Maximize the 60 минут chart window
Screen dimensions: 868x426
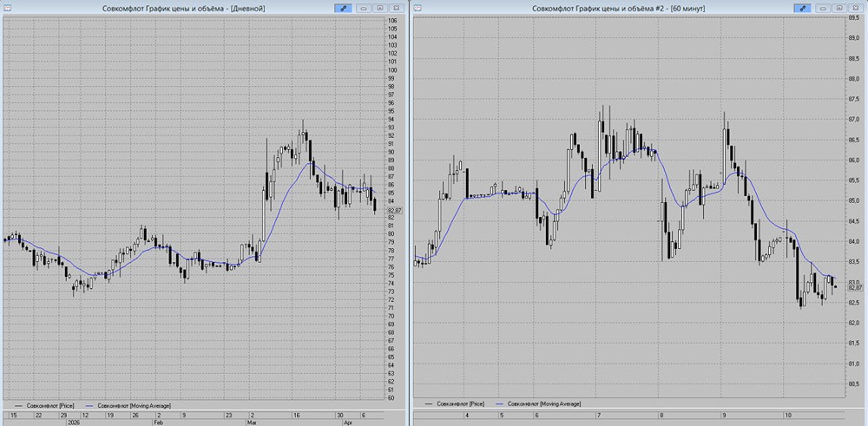coord(839,9)
